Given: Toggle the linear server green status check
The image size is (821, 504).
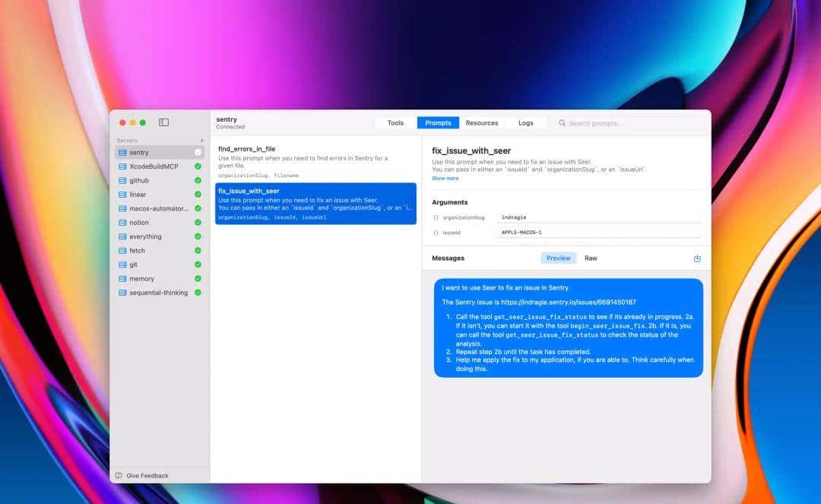Looking at the screenshot, I should (198, 195).
